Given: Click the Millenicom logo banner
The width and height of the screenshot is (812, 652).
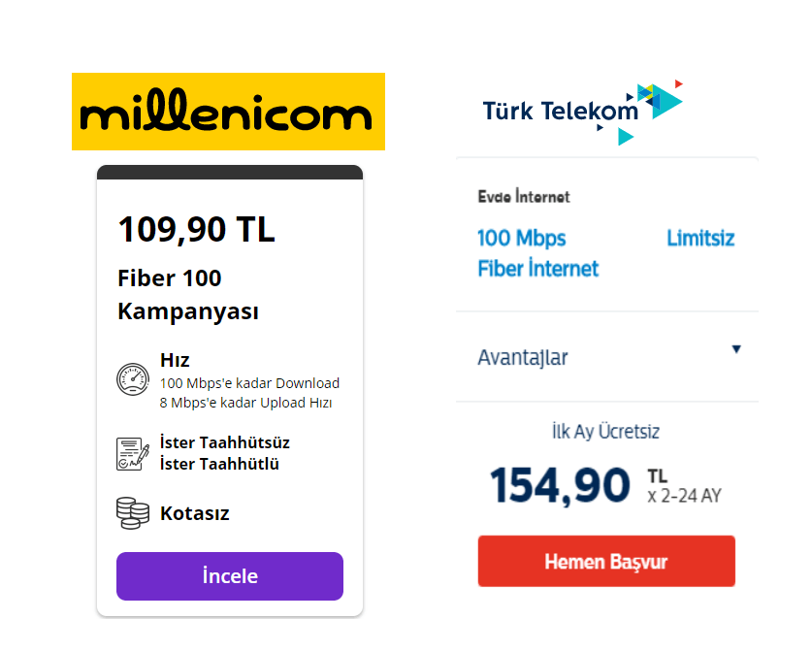Looking at the screenshot, I should coord(228,112).
